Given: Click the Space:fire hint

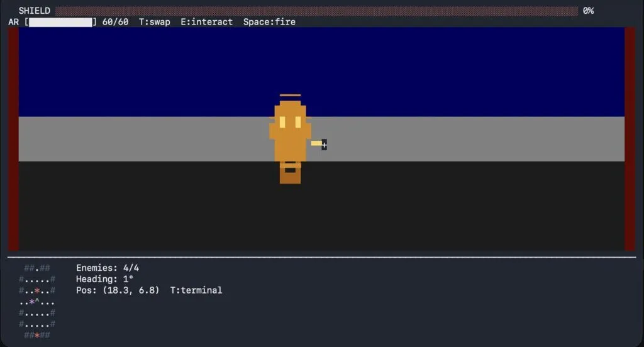Looking at the screenshot, I should pyautogui.click(x=269, y=22).
